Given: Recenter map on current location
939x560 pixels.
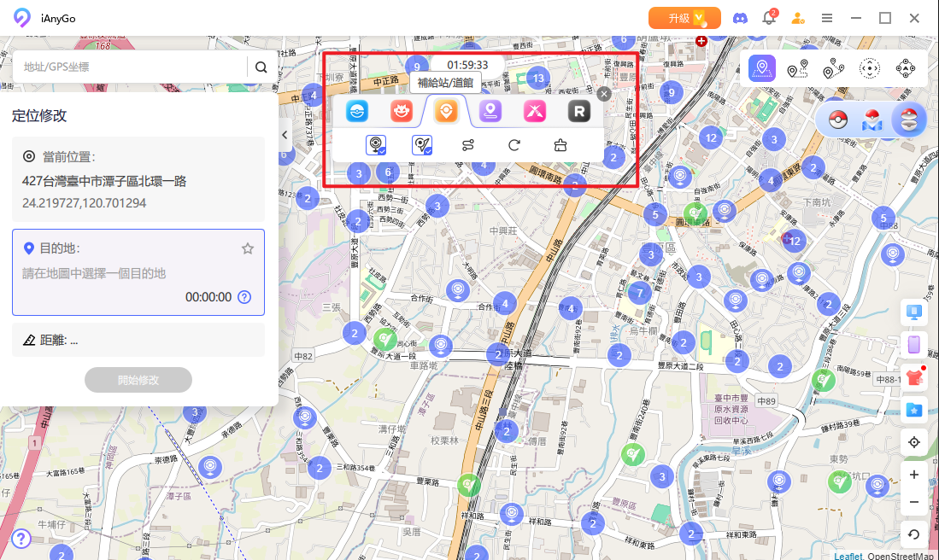Looking at the screenshot, I should click(x=914, y=442).
